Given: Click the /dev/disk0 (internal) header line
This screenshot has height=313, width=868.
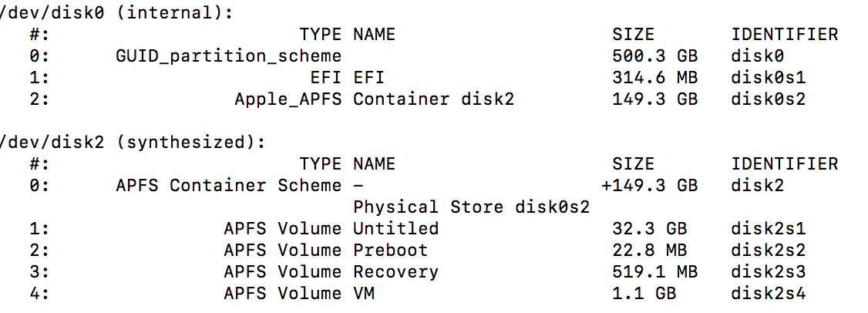Looking at the screenshot, I should coord(117,12).
